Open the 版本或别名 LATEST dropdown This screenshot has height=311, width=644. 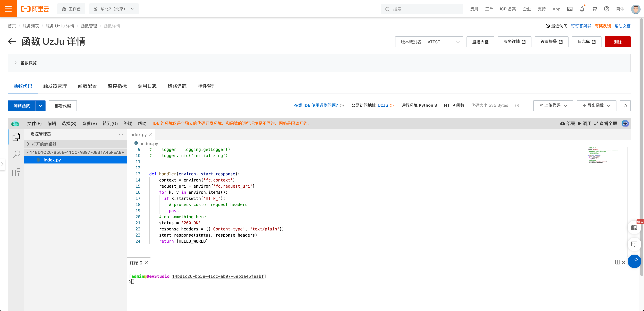pyautogui.click(x=429, y=42)
